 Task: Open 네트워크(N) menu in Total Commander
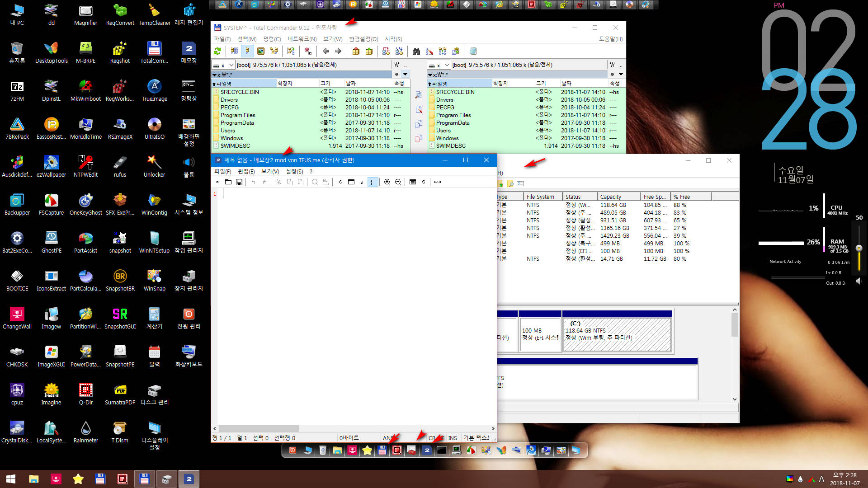[302, 39]
